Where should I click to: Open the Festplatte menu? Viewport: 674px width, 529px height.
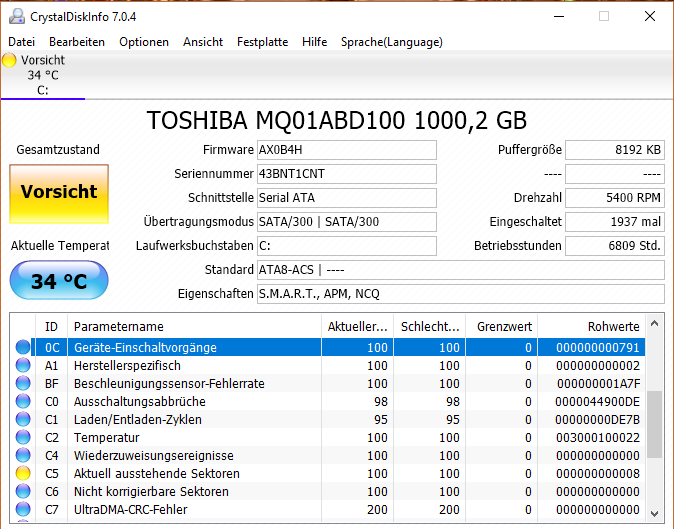click(263, 42)
